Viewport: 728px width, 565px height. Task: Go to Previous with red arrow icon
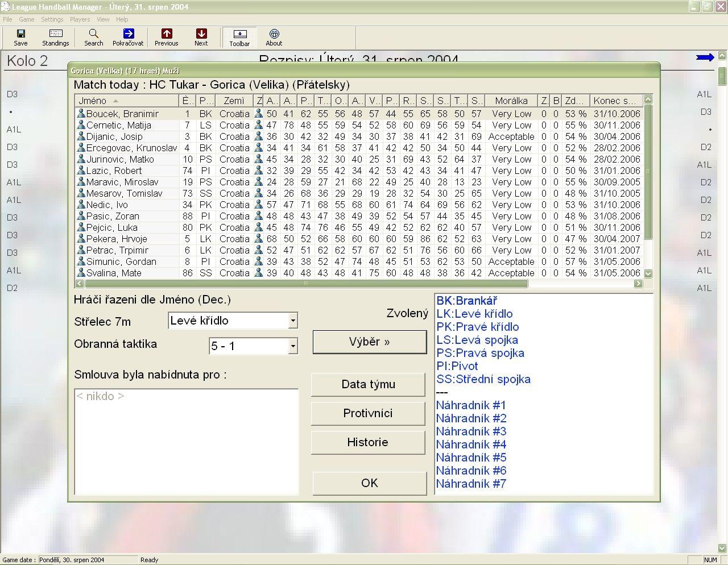pos(166,34)
